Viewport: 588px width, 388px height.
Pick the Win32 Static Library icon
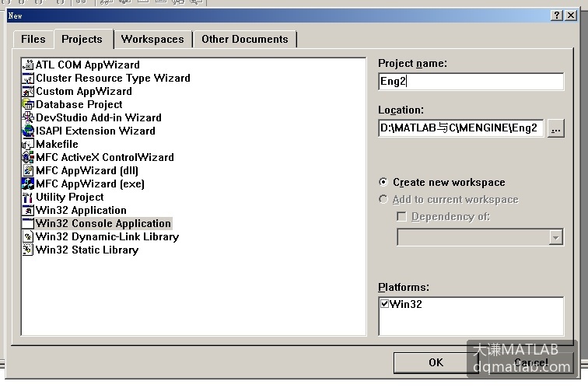tap(28, 250)
